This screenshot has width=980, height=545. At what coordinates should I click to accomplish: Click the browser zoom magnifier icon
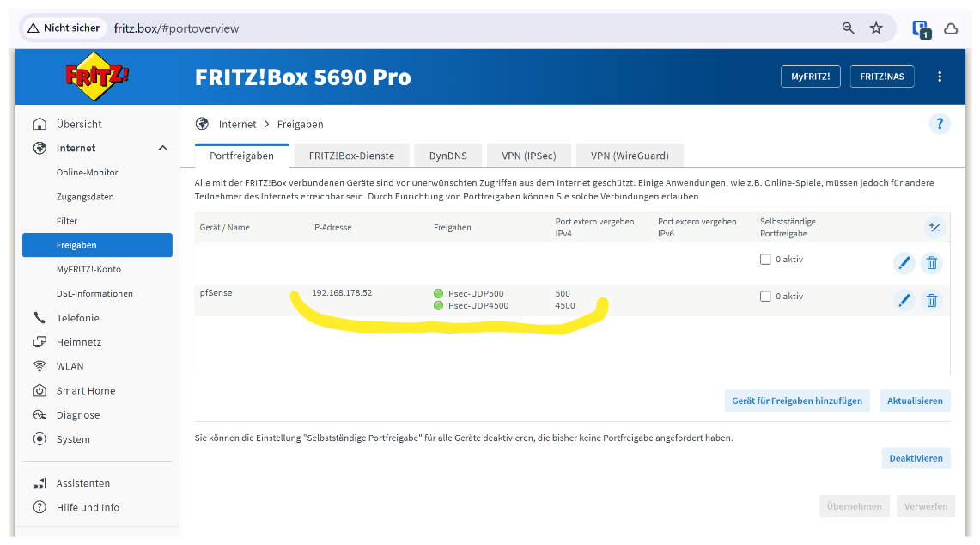pos(849,28)
